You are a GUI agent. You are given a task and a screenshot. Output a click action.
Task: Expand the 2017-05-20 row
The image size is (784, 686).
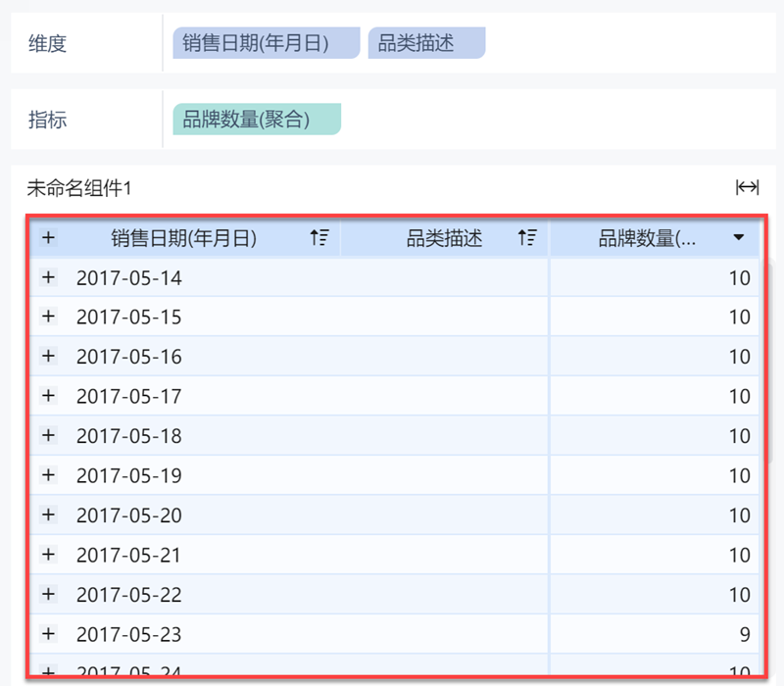pyautogui.click(x=49, y=514)
